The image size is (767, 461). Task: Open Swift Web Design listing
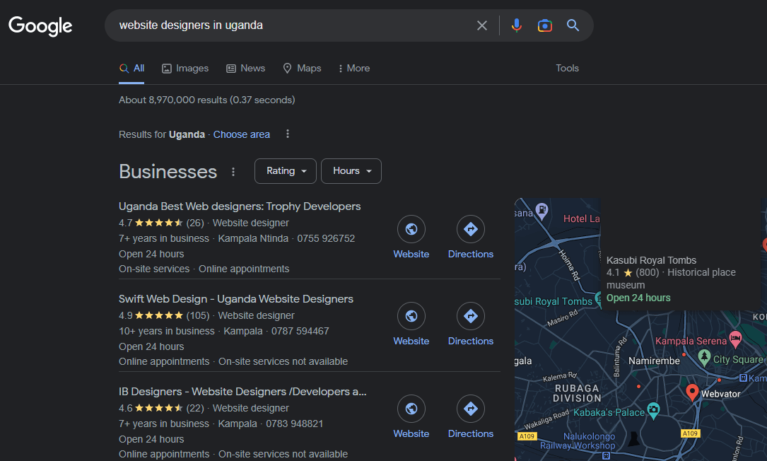pyautogui.click(x=236, y=299)
